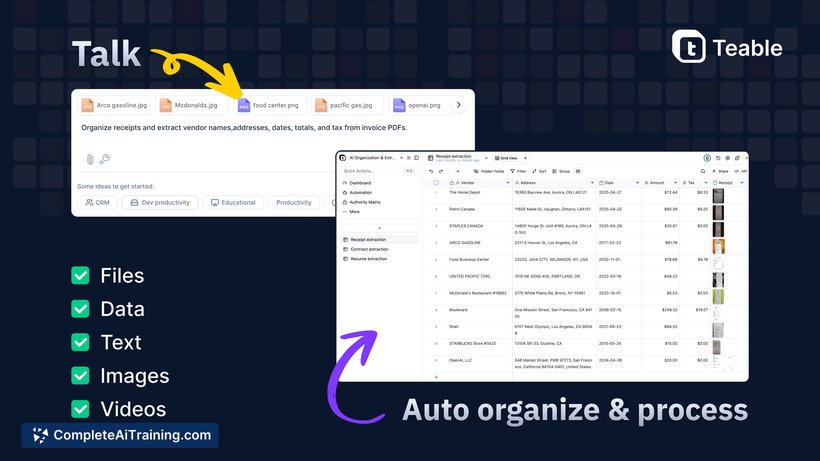Click the user avatar icon in the header

point(707,158)
